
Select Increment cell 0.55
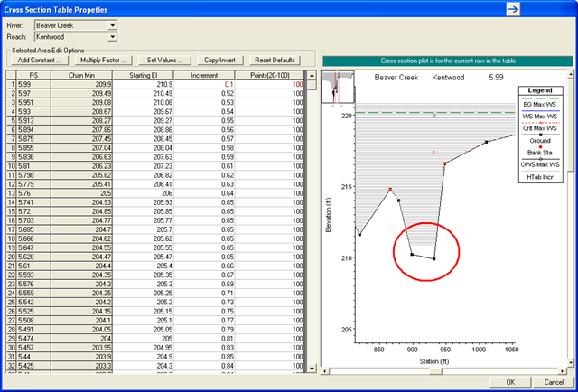tap(204, 121)
